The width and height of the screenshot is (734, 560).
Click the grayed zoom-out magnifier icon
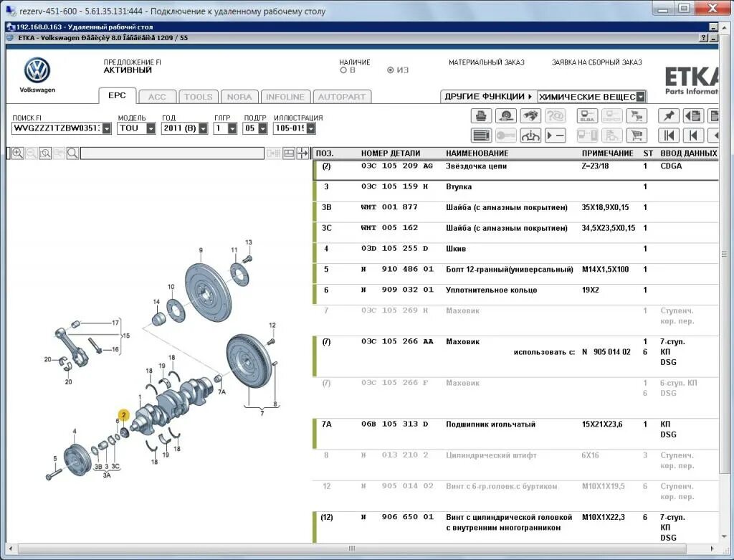tap(32, 153)
